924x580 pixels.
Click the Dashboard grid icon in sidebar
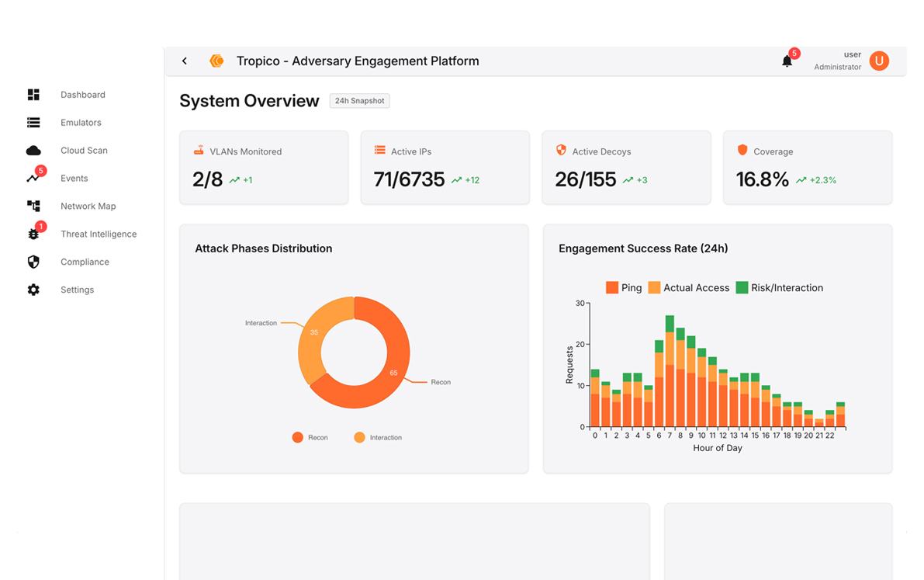point(33,95)
